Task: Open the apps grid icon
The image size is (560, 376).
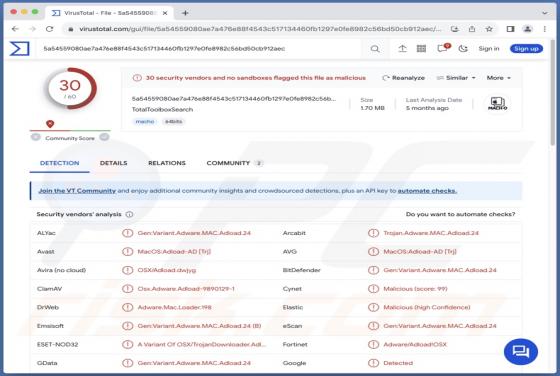Action: click(421, 49)
